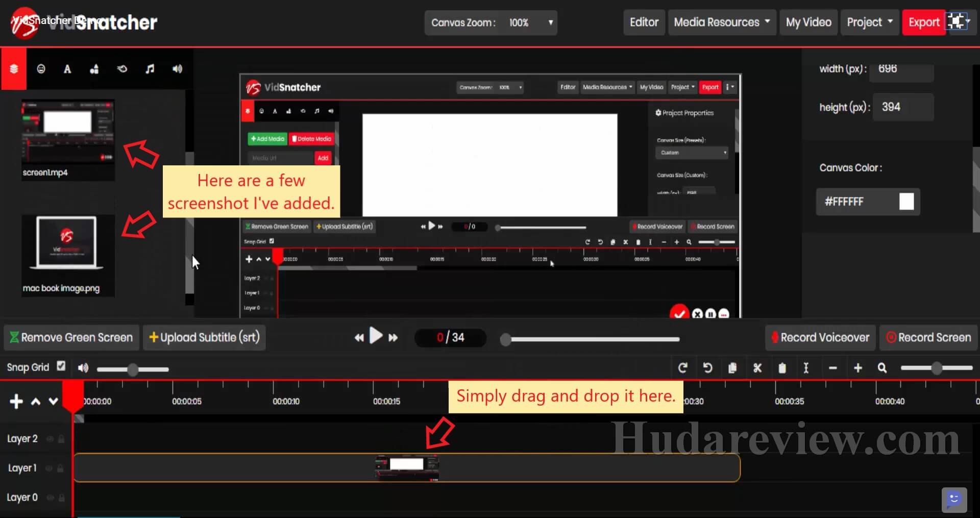Click the video progress slider
The image size is (980, 518).
590,339
